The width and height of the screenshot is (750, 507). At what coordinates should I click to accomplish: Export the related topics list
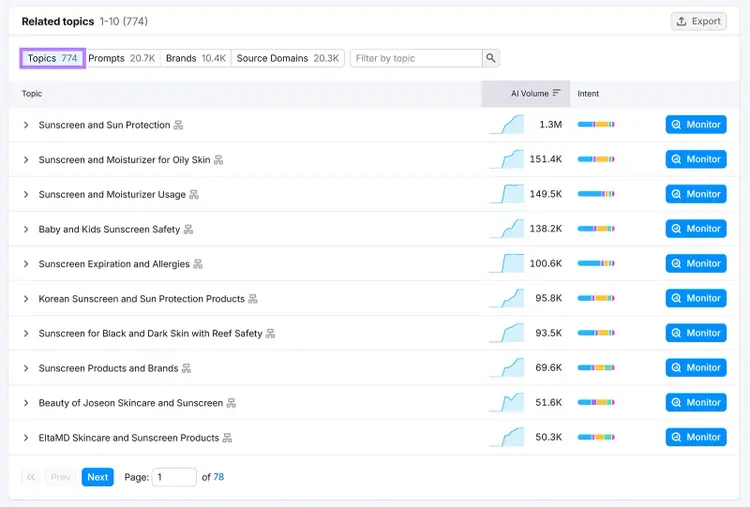tap(698, 22)
